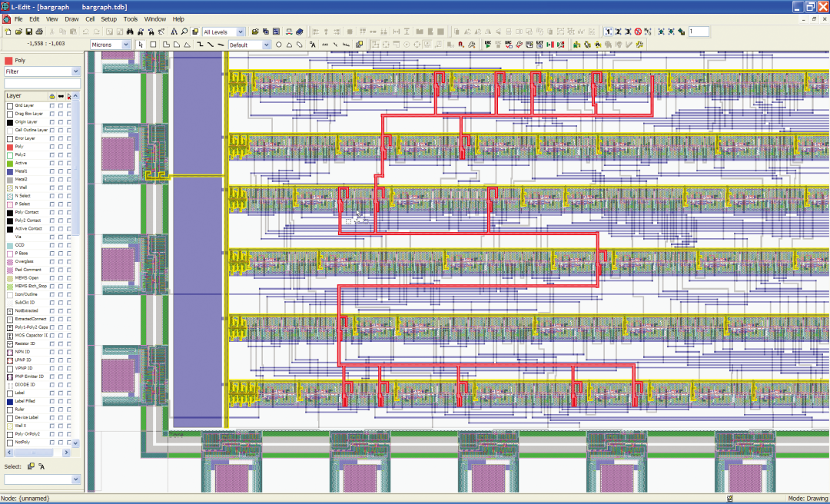Click the EXT Extract icon
The height and width of the screenshot is (504, 830).
click(x=540, y=45)
